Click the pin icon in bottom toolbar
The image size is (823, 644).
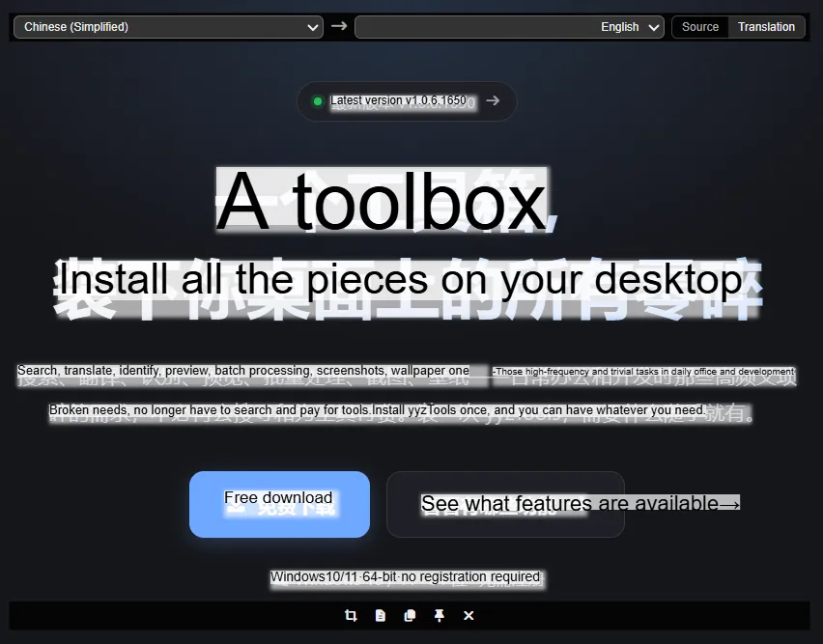440,615
